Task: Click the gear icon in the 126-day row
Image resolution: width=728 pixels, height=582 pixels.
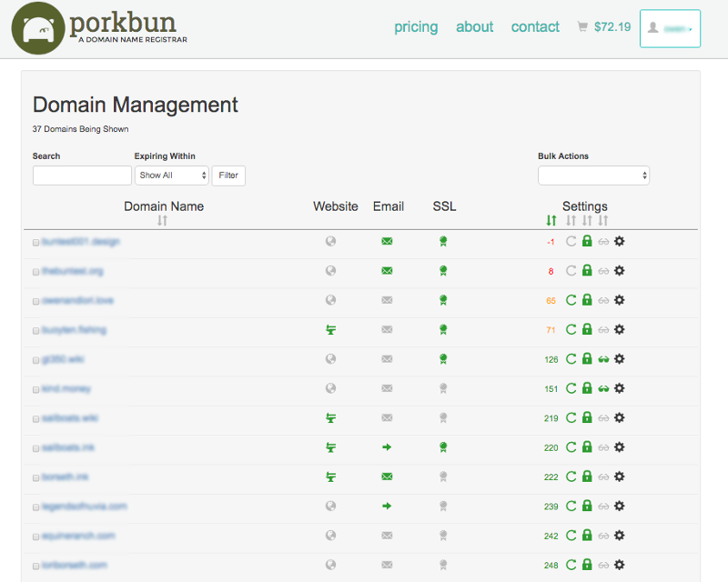Action: (x=620, y=359)
